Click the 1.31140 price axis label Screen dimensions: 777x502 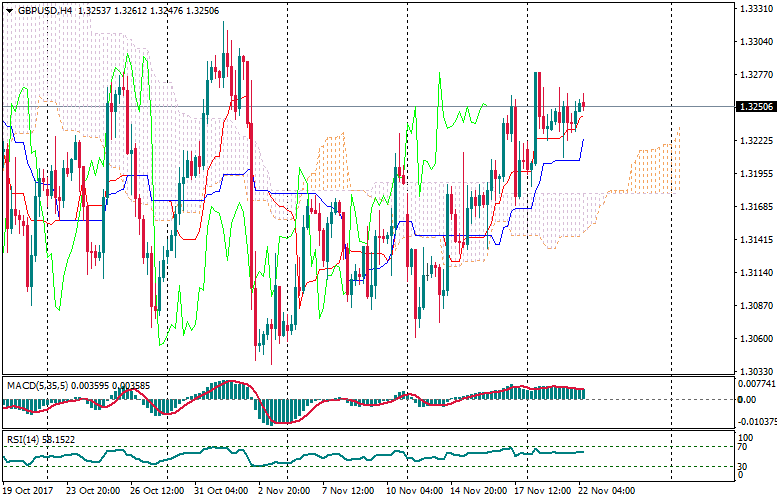(755, 273)
